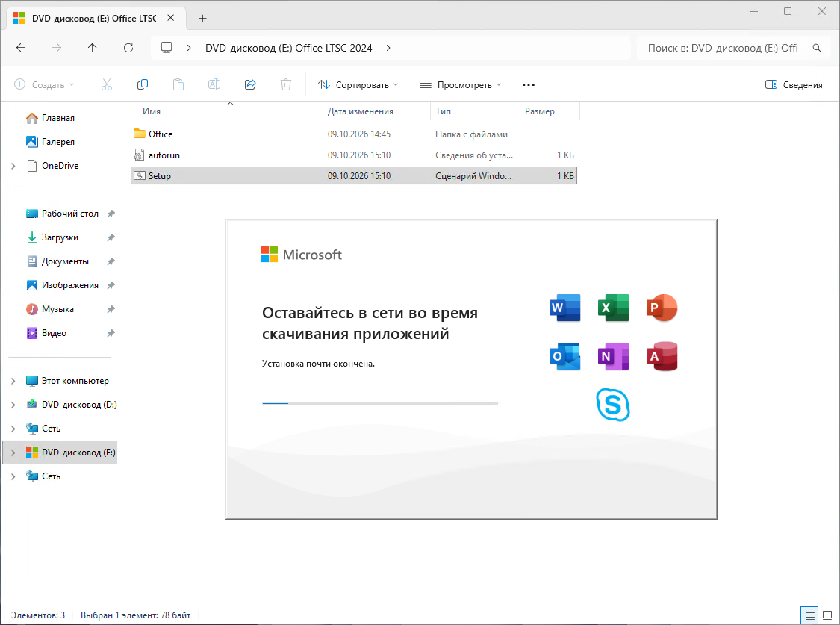Minimize the Office installer dialog
The width and height of the screenshot is (840, 625).
[706, 231]
